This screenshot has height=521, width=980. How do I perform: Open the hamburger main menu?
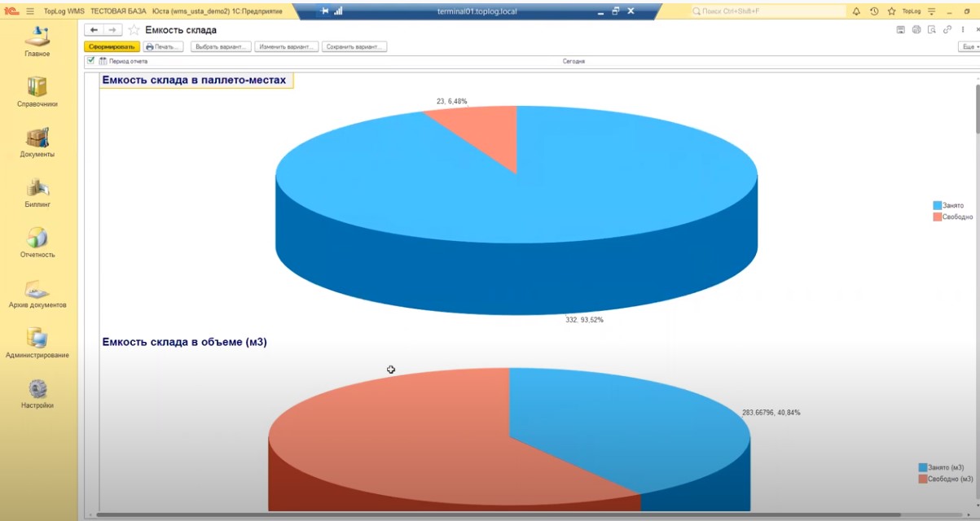coord(30,11)
